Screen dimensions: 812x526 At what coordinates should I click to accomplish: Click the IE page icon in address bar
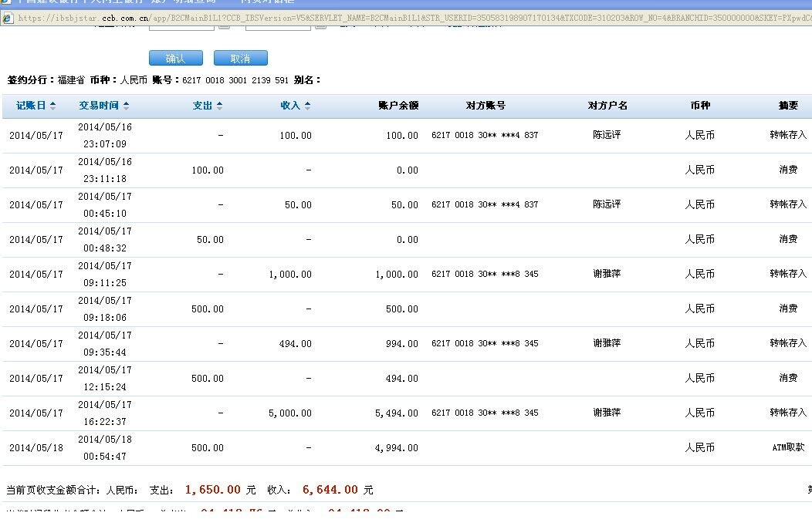click(8, 18)
